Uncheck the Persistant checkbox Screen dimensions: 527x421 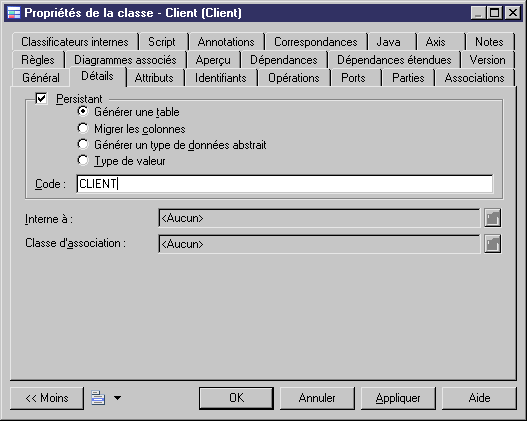point(41,99)
